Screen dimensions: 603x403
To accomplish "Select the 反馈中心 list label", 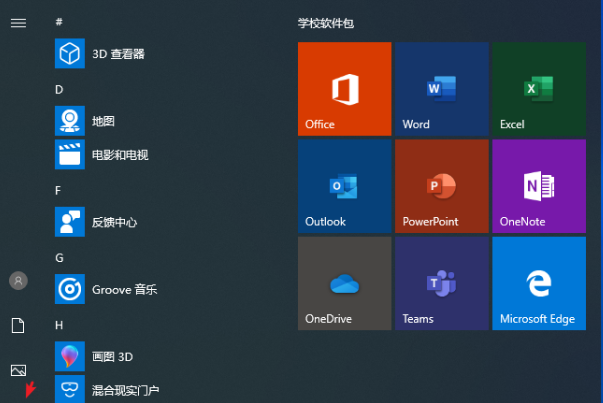I will 114,222.
